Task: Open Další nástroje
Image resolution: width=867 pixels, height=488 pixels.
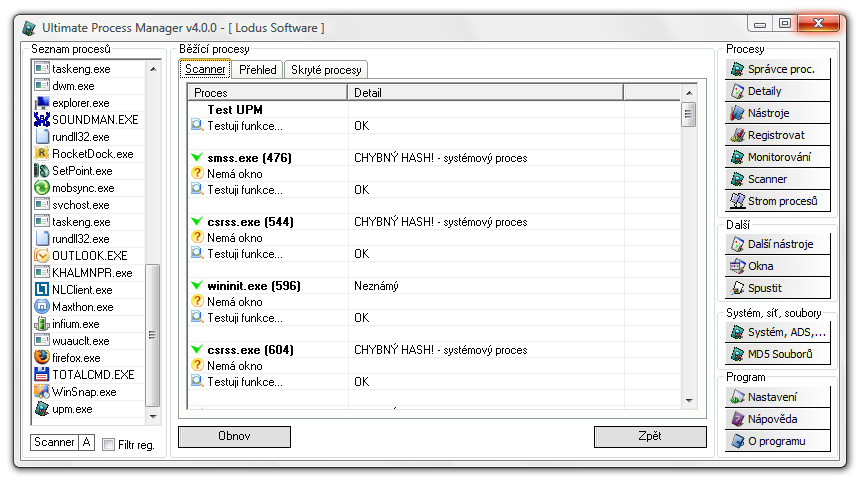Action: (777, 244)
